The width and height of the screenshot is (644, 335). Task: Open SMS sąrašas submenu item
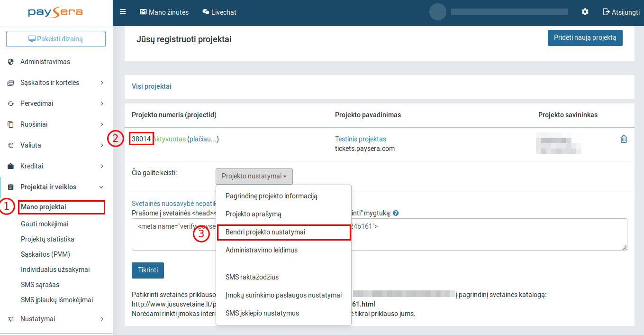[x=40, y=285]
